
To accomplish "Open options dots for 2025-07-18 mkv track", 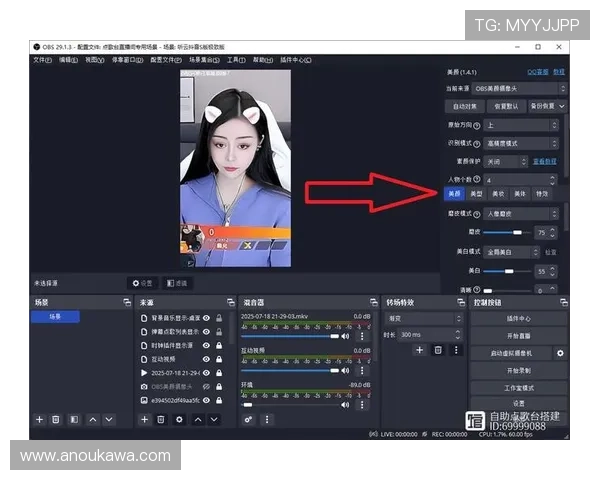I will (x=362, y=336).
